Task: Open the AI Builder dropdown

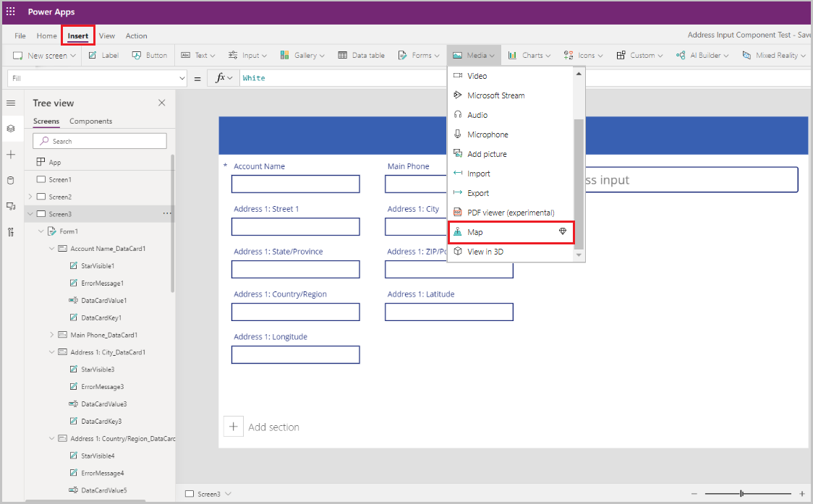Action: click(702, 56)
